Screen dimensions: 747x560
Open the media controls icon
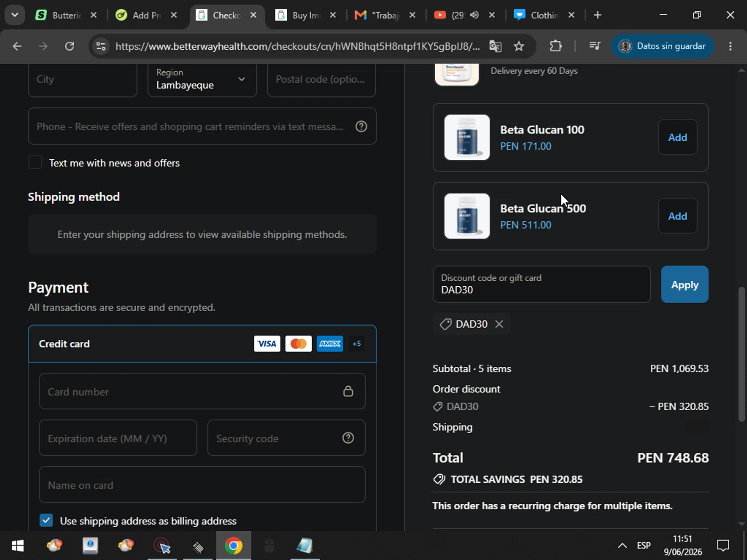click(x=595, y=46)
